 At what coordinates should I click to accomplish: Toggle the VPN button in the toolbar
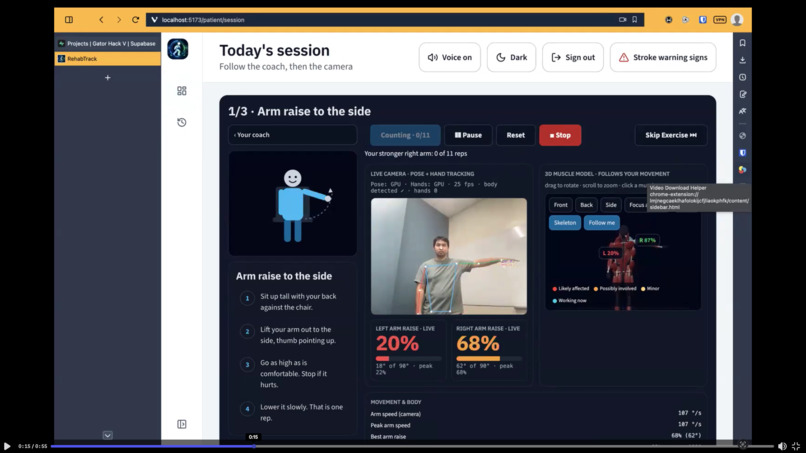click(x=720, y=20)
